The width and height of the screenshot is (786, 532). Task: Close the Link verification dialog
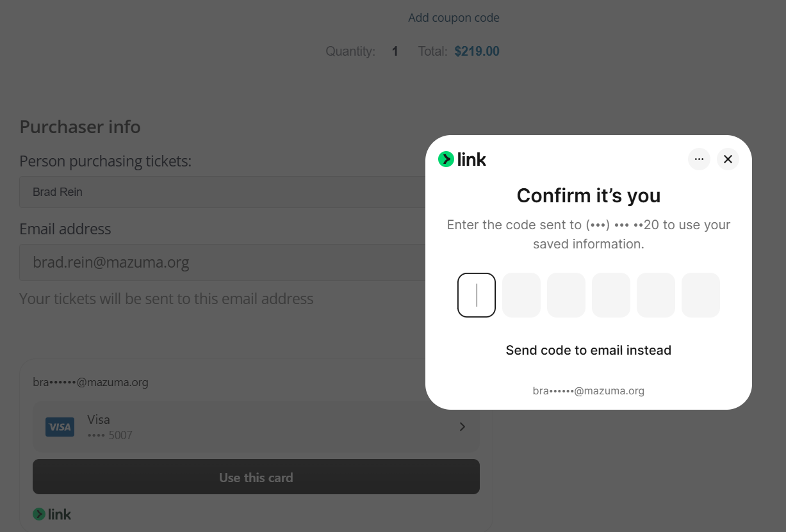point(728,159)
